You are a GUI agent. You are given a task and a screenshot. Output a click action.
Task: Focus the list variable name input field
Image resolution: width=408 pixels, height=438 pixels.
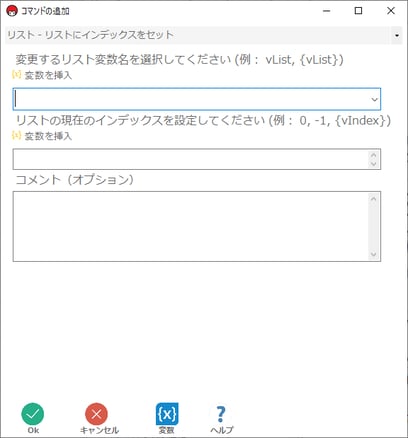click(197, 99)
